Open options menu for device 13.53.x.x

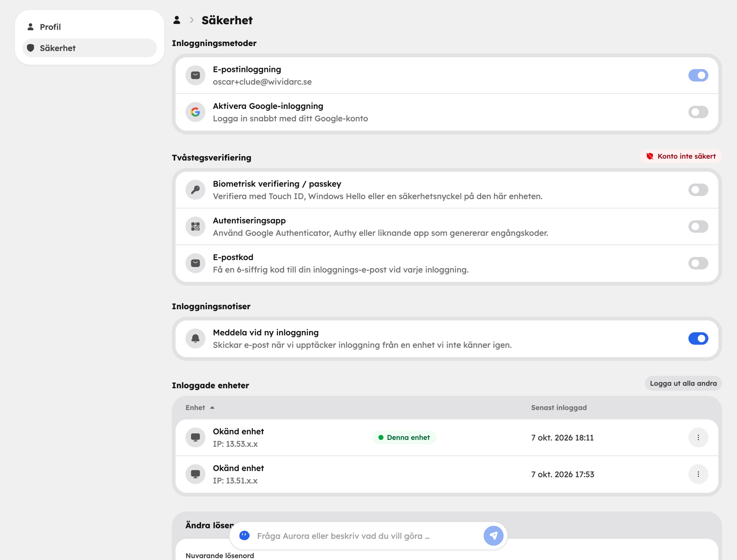698,437
